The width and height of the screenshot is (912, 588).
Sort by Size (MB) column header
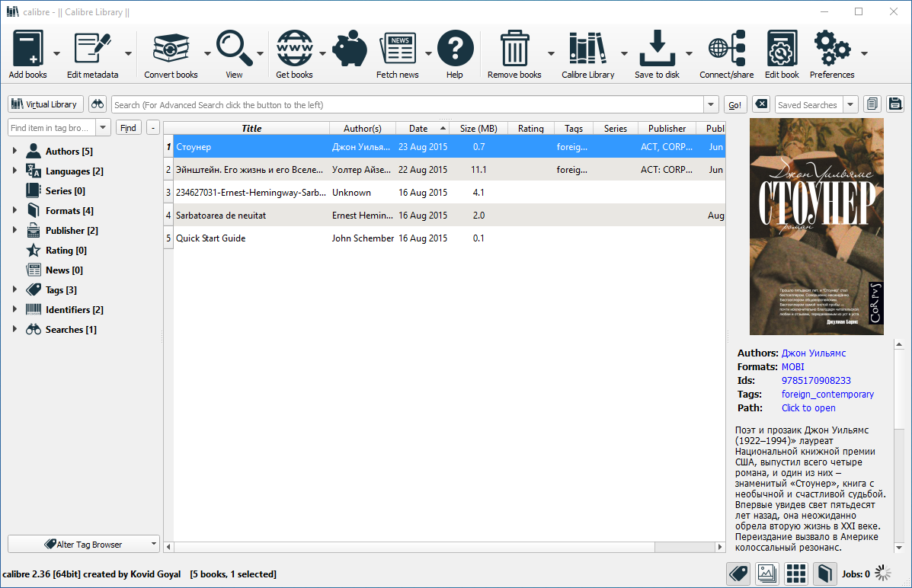(478, 129)
